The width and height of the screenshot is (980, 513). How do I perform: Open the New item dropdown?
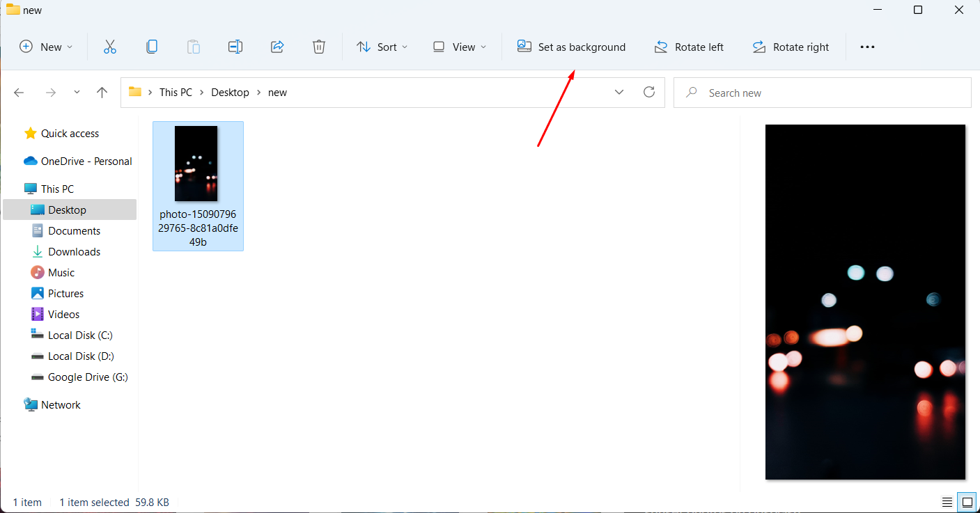(46, 47)
